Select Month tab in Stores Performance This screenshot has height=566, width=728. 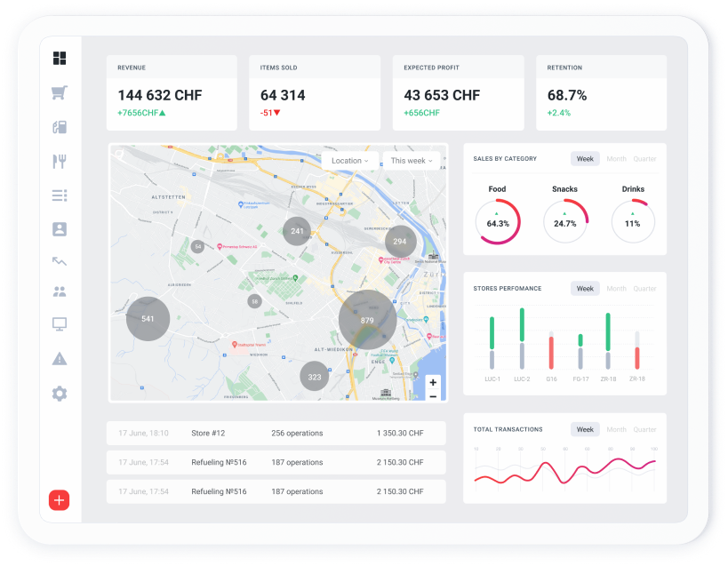tap(617, 289)
